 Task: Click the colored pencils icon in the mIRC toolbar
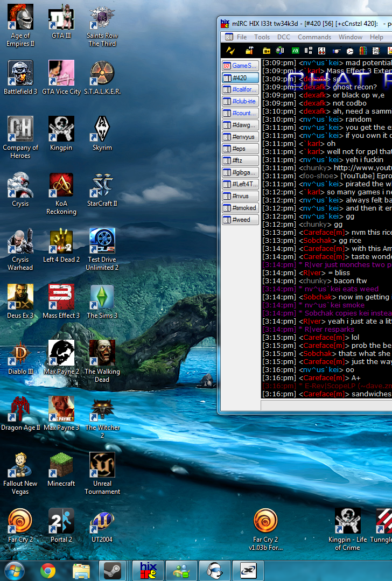tap(363, 51)
